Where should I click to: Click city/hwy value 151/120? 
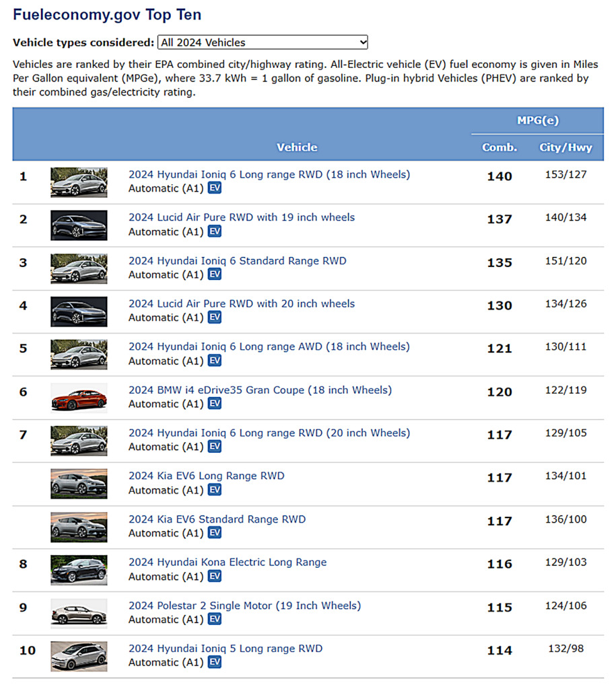pyautogui.click(x=566, y=260)
